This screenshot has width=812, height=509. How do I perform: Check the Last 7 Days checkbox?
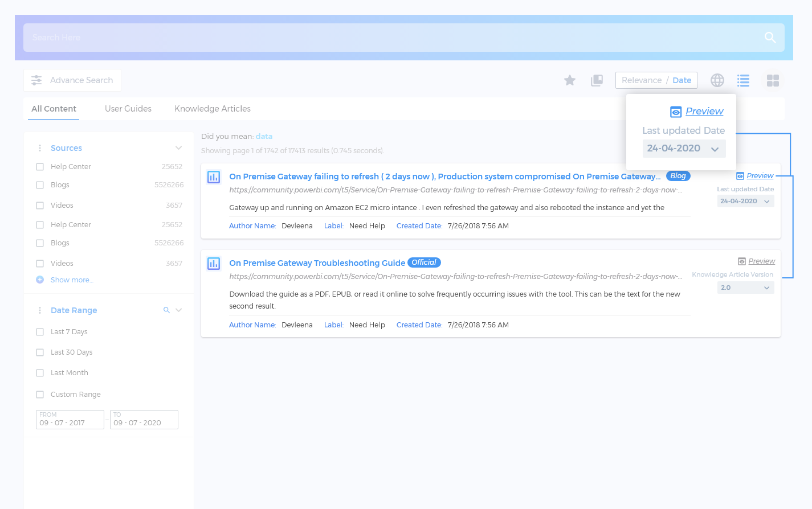40,332
